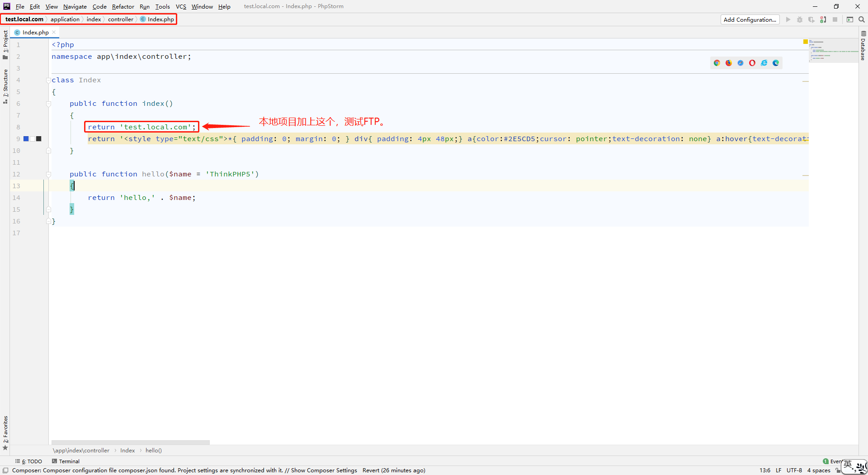The image size is (868, 475).
Task: Open the Run menu
Action: click(145, 6)
